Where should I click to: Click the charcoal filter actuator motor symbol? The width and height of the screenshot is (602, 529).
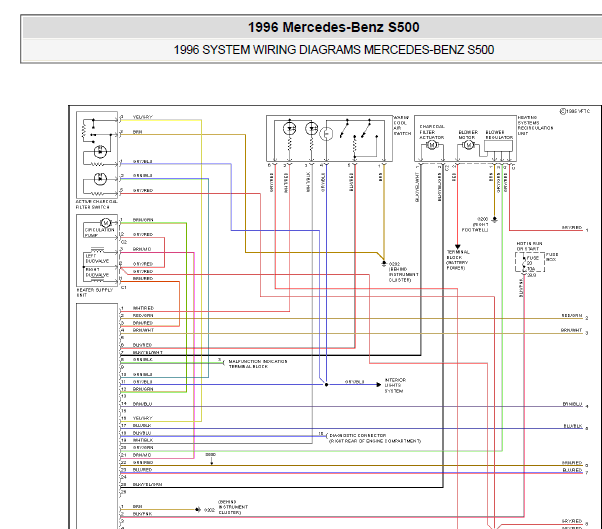point(432,145)
